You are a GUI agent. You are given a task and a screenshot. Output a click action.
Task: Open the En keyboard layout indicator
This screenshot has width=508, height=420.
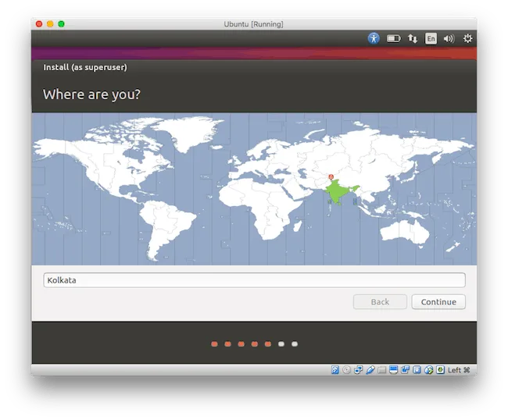pos(431,38)
